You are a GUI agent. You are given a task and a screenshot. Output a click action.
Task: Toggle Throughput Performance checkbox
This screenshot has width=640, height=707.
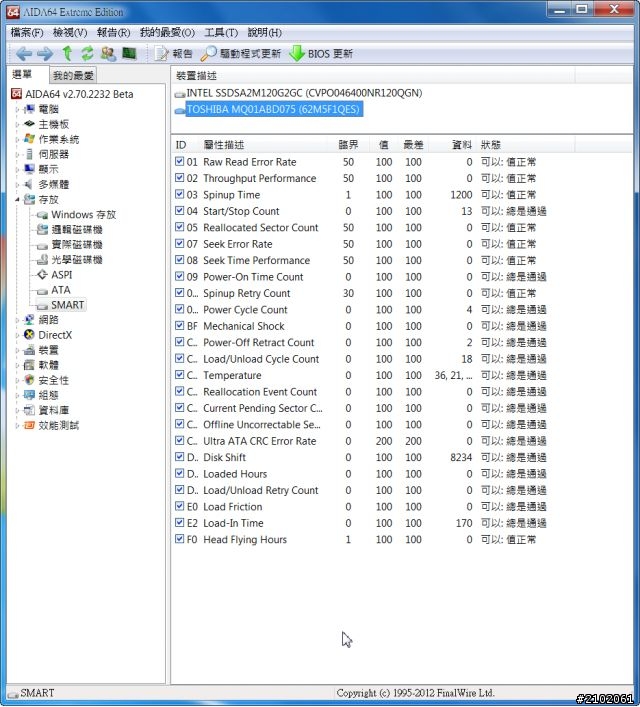click(x=180, y=178)
